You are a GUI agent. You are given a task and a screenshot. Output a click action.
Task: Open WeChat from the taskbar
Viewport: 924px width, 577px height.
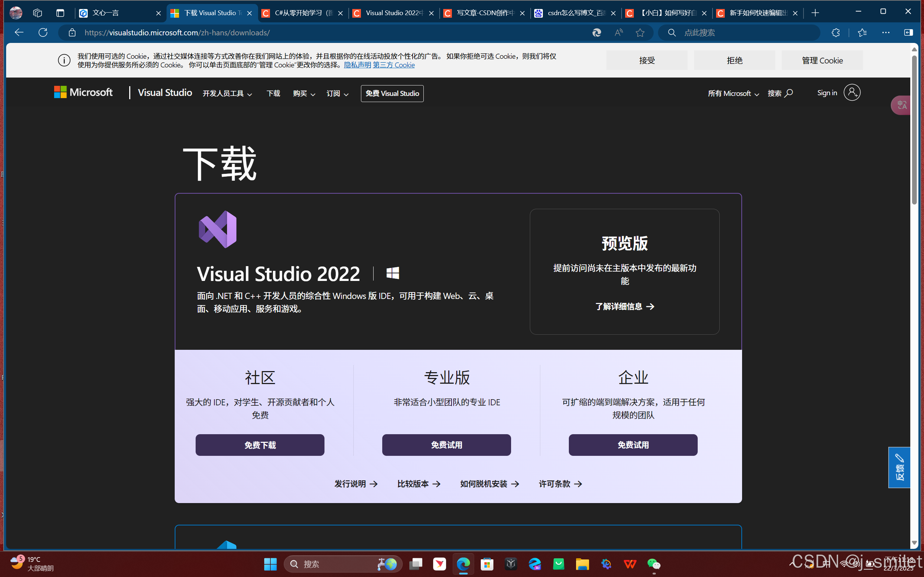tap(653, 564)
